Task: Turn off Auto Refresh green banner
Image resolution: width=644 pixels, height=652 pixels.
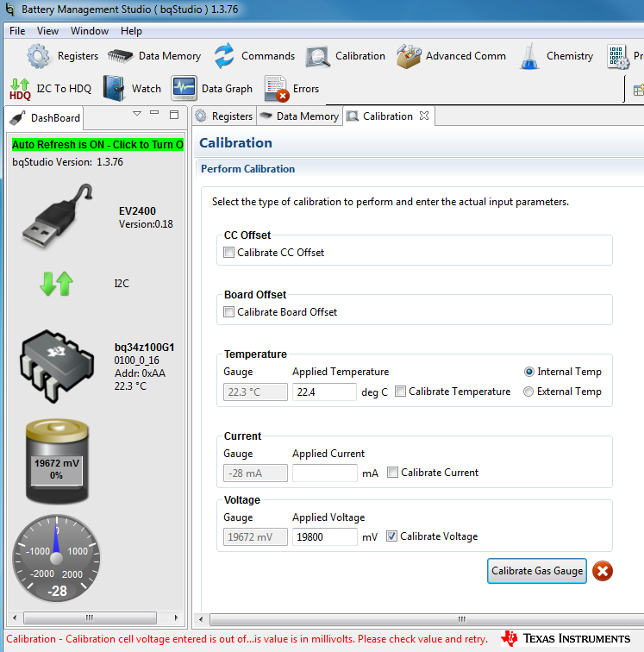Action: [97, 145]
